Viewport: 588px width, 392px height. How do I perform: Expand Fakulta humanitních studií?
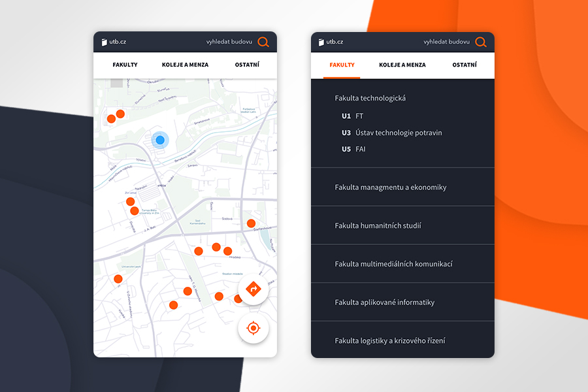pos(378,226)
